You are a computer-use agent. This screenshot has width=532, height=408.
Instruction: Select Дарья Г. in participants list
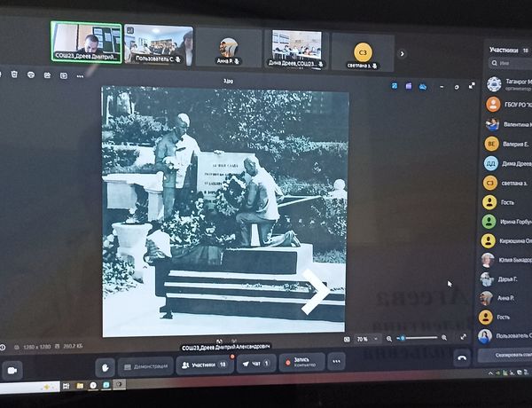pos(508,279)
